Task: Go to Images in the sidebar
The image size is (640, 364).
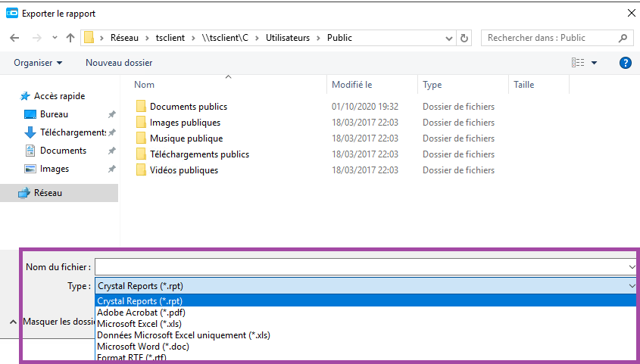Action: [55, 169]
